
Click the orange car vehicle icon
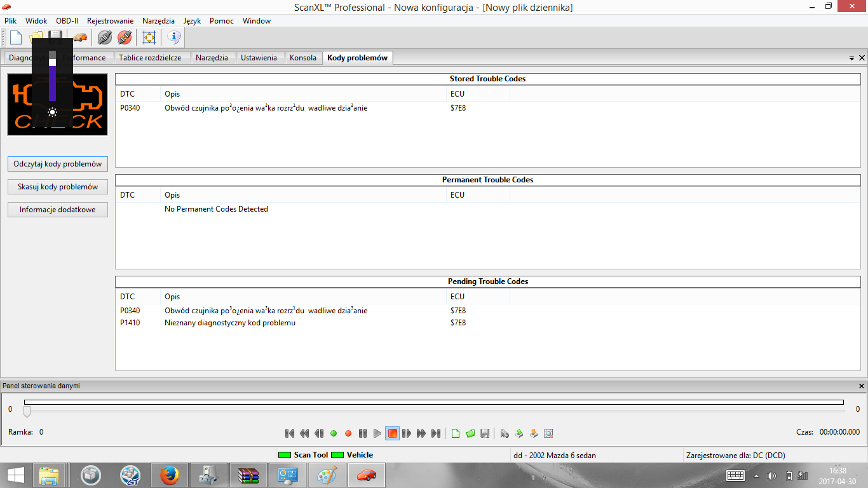(80, 37)
